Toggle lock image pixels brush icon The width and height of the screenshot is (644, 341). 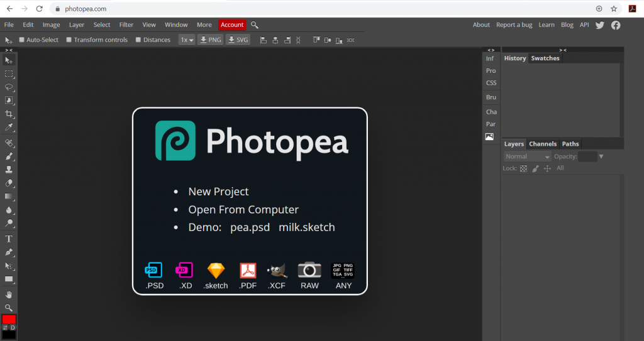[536, 168]
